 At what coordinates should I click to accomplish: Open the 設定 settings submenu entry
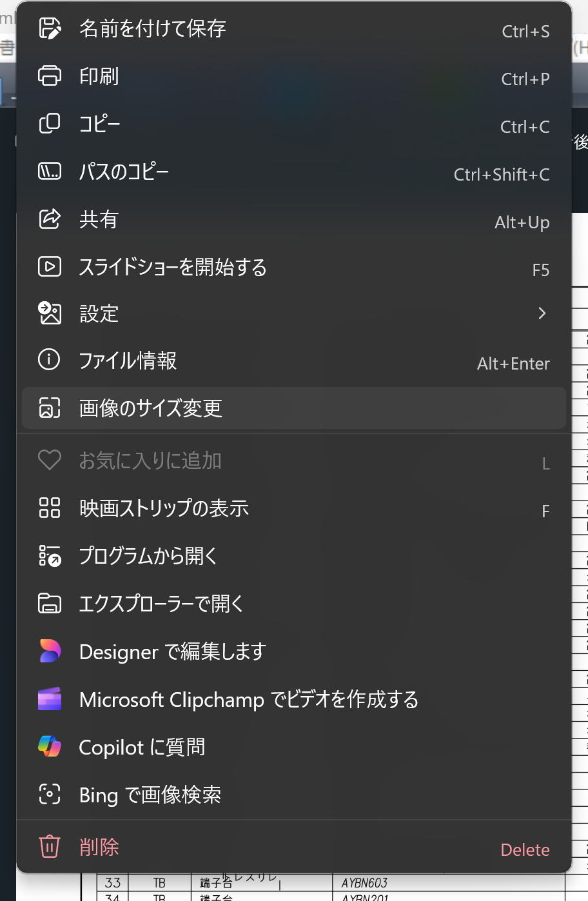pos(99,314)
